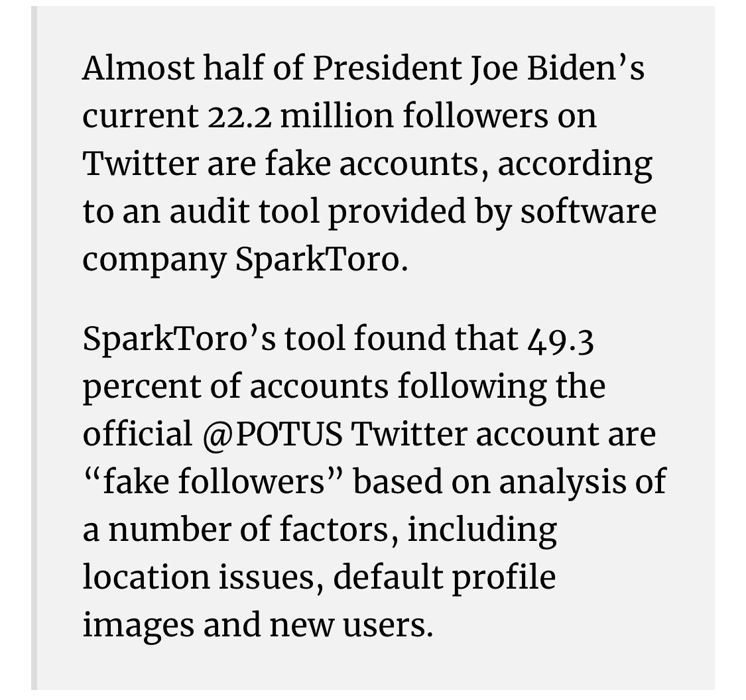The width and height of the screenshot is (746, 700).
Task: Click "SparkToro's" starting the second paragraph
Action: 179,339
